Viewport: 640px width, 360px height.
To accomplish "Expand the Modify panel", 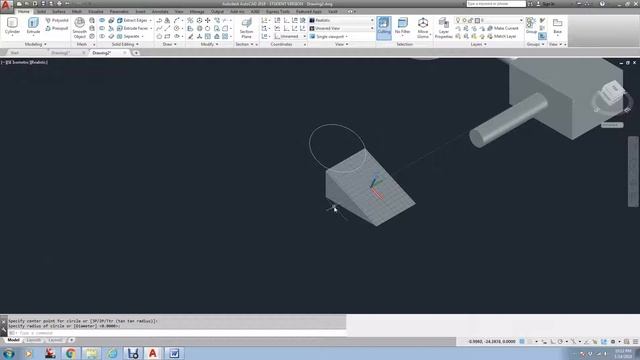I will pos(209,44).
